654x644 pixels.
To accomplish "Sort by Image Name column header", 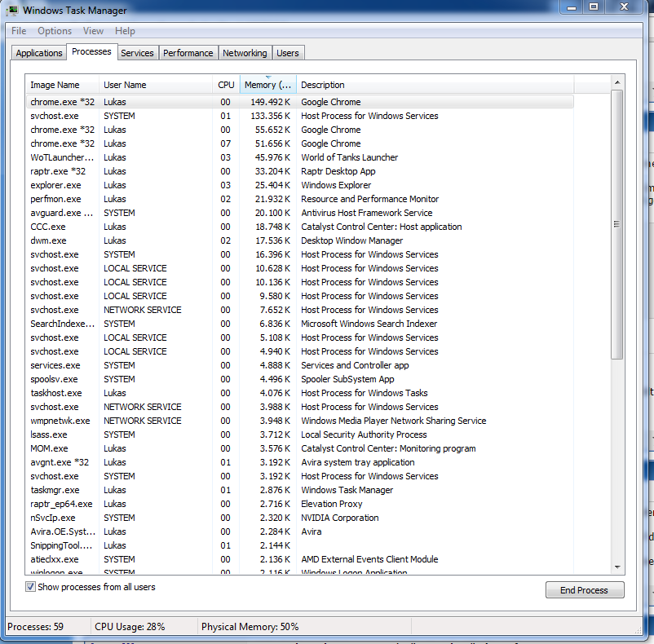I will 62,85.
